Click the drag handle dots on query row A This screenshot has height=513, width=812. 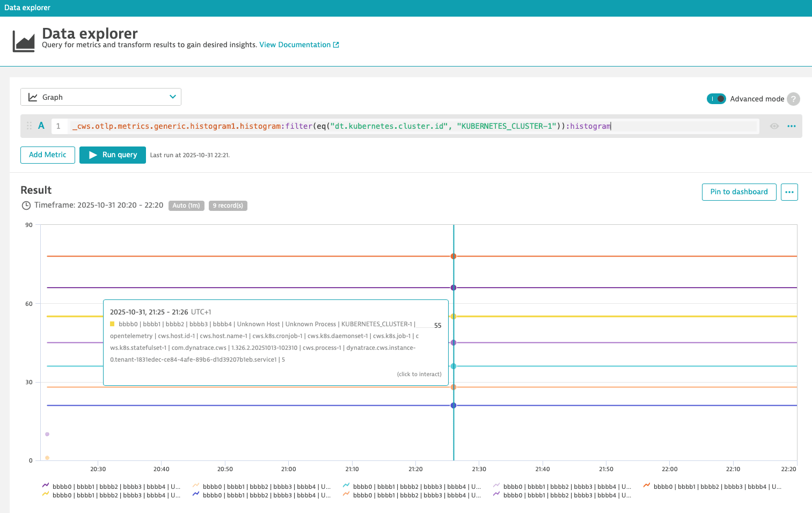30,126
